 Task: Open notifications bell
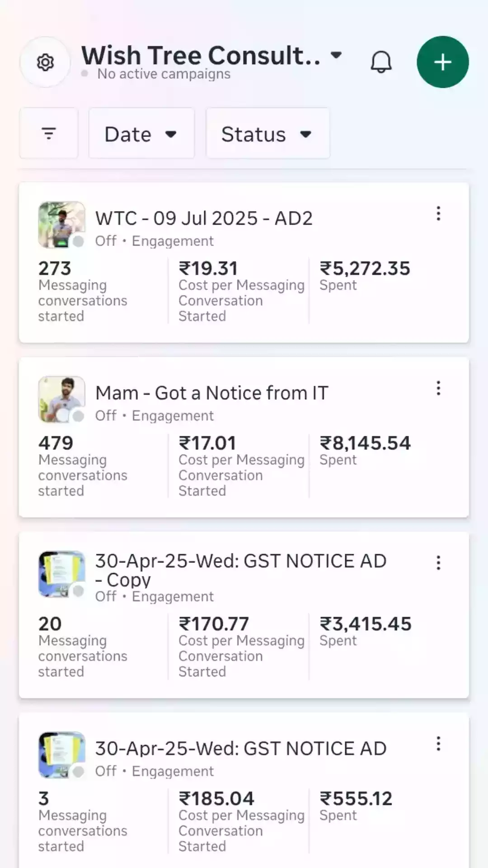click(381, 62)
